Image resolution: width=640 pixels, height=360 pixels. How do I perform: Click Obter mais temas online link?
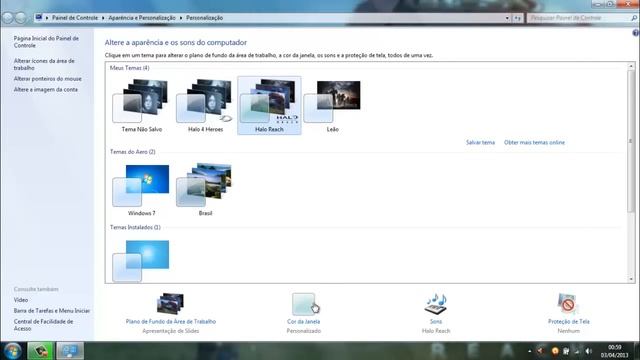[534, 142]
